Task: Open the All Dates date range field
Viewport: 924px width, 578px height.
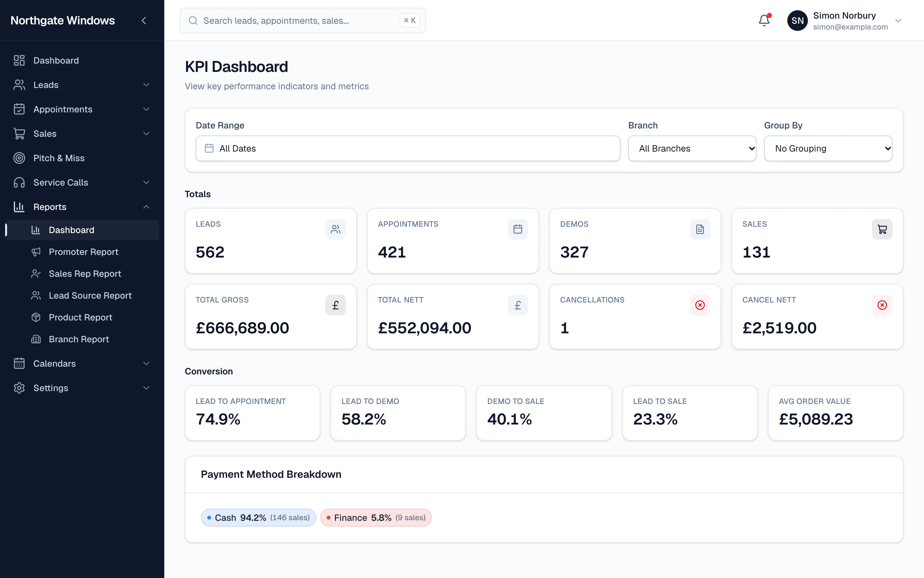Action: tap(408, 148)
